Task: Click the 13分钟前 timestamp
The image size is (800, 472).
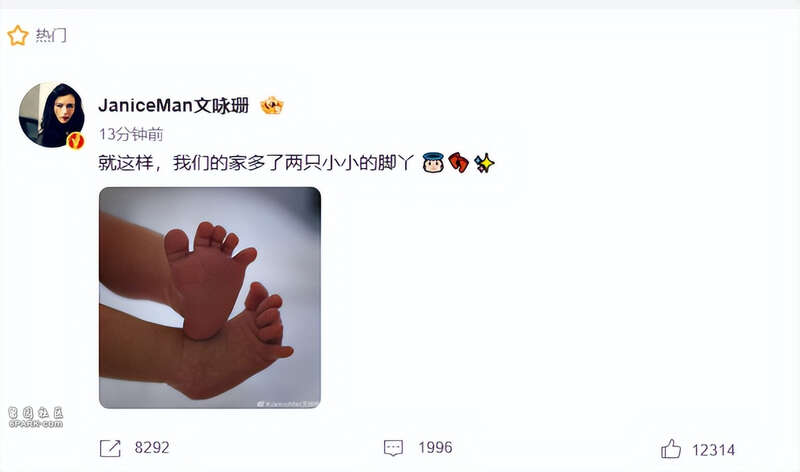Action: tap(131, 134)
